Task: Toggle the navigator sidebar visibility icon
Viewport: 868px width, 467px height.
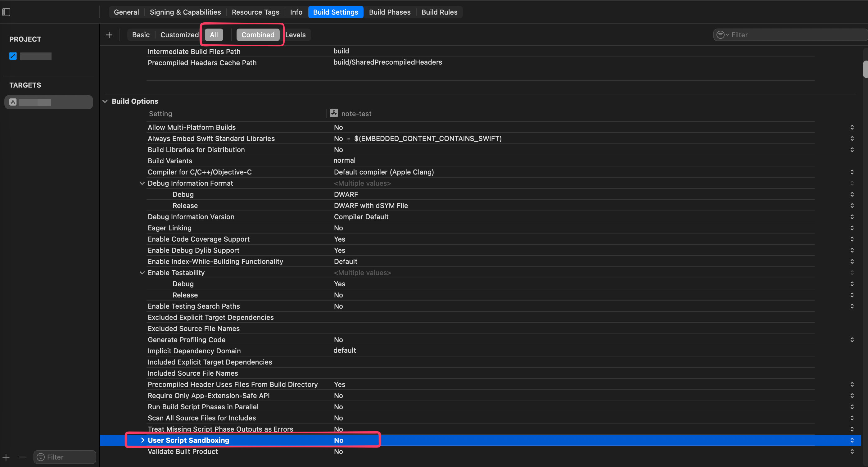Action: click(x=6, y=12)
